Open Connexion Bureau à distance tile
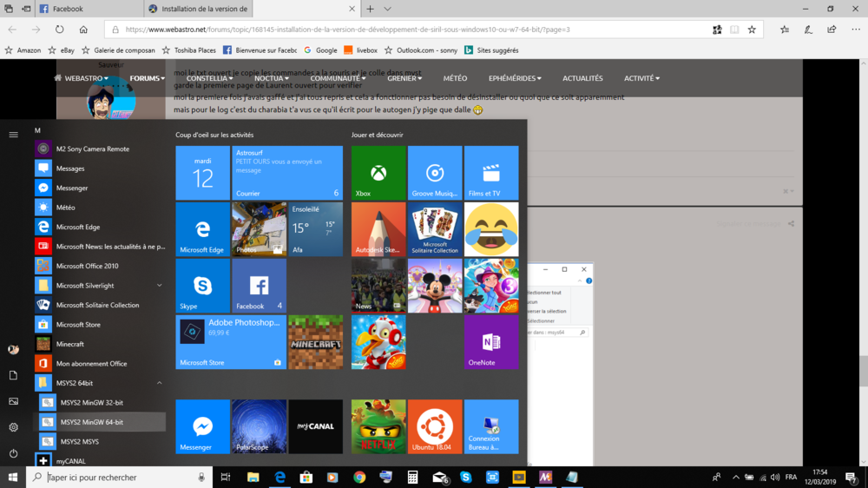868x488 pixels. [x=491, y=426]
